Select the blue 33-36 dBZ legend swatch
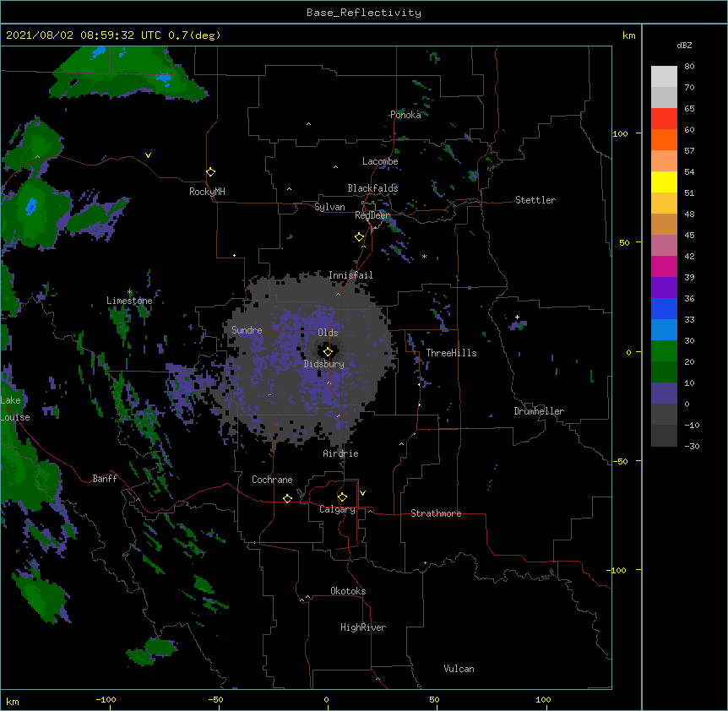The height and width of the screenshot is (711, 728). pyautogui.click(x=664, y=308)
